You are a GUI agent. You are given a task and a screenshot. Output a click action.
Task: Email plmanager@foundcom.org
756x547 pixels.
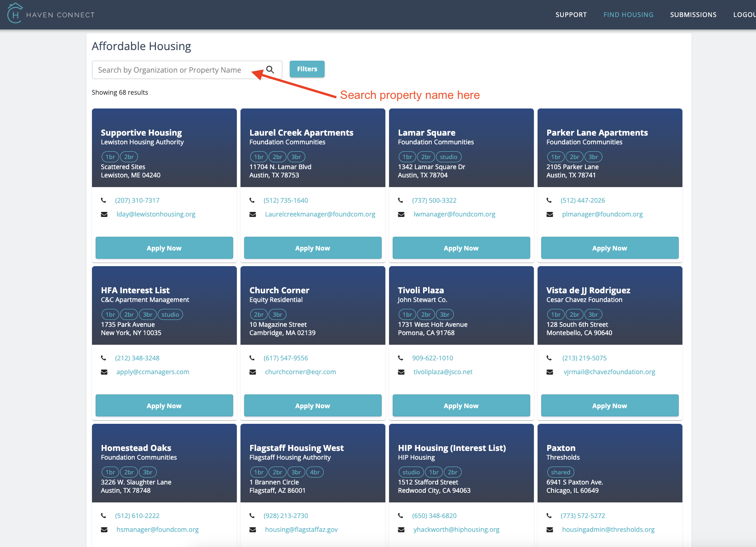tap(602, 214)
